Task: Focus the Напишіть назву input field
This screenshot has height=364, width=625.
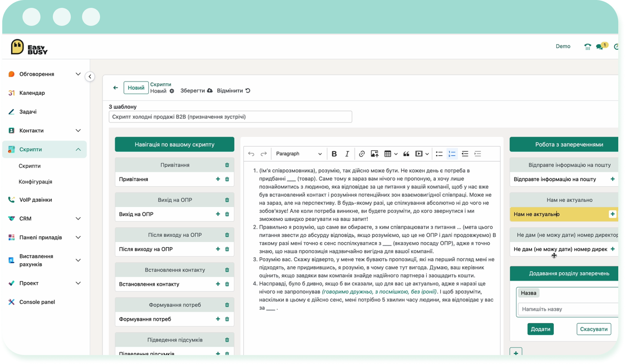Action: [x=568, y=309]
